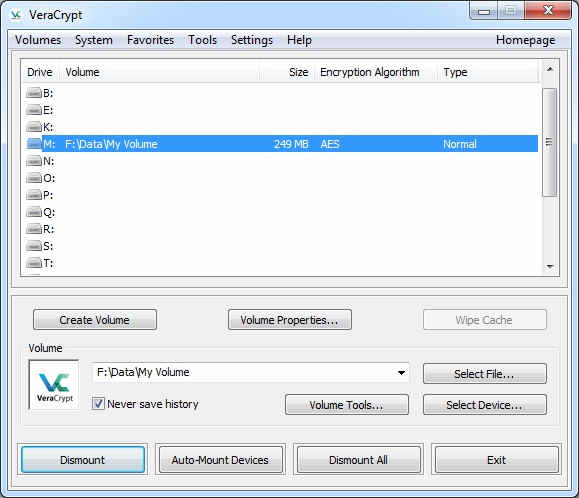
Task: Select the E: drive icon in list
Action: [34, 110]
